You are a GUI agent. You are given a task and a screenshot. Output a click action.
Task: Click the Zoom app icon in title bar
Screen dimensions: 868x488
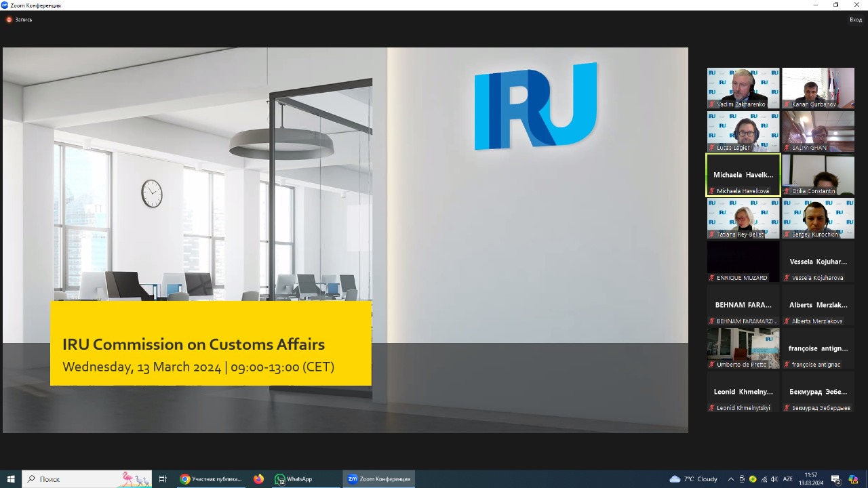[5, 5]
